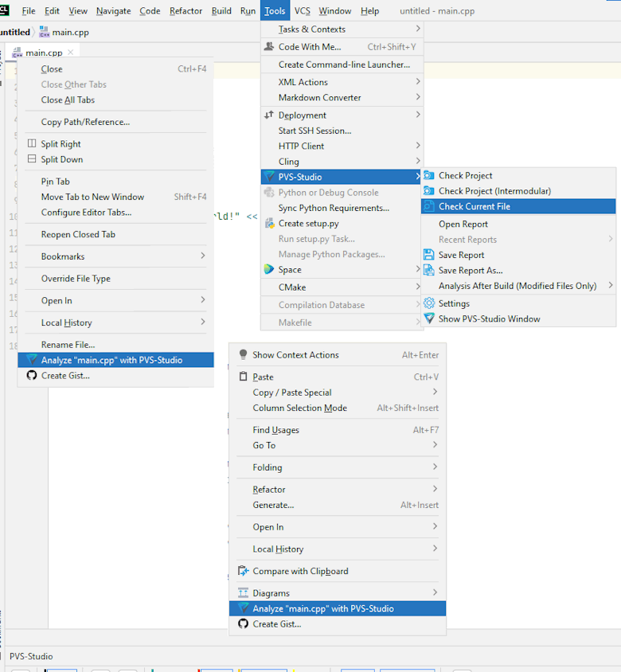Screen dimensions: 621x672
Task: Click Find Usages in the editor menu
Action: click(275, 430)
